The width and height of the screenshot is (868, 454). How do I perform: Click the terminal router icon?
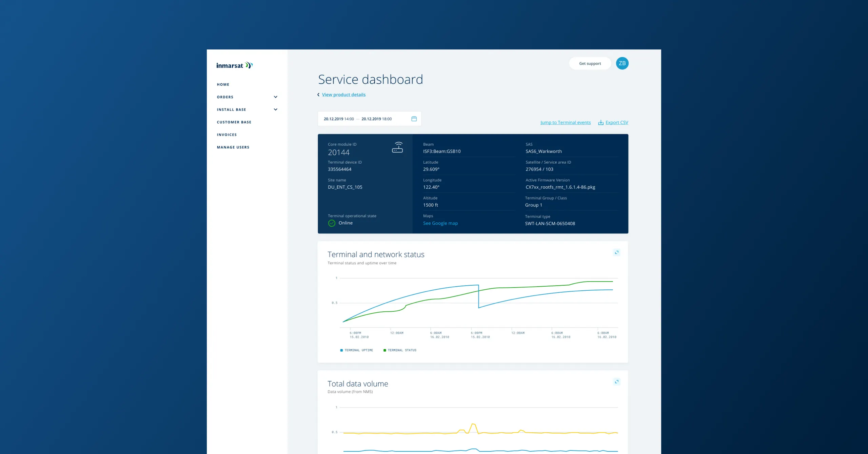point(397,147)
